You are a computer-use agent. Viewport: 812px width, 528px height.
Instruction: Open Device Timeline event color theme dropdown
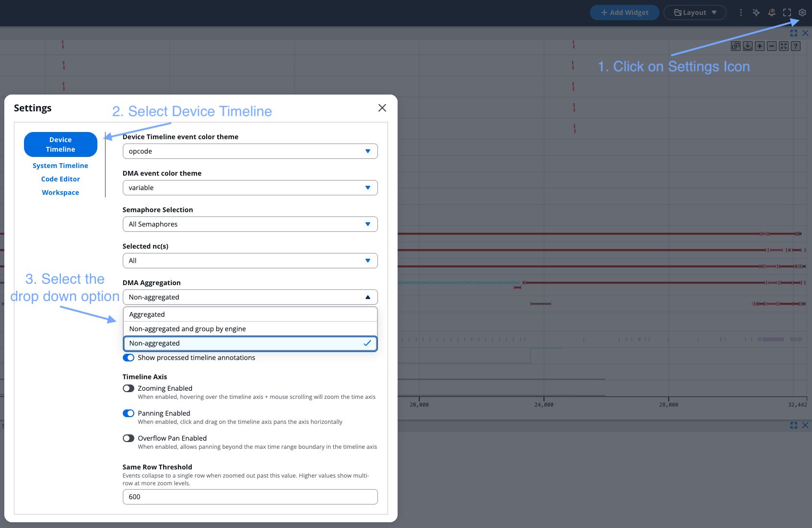pos(250,151)
